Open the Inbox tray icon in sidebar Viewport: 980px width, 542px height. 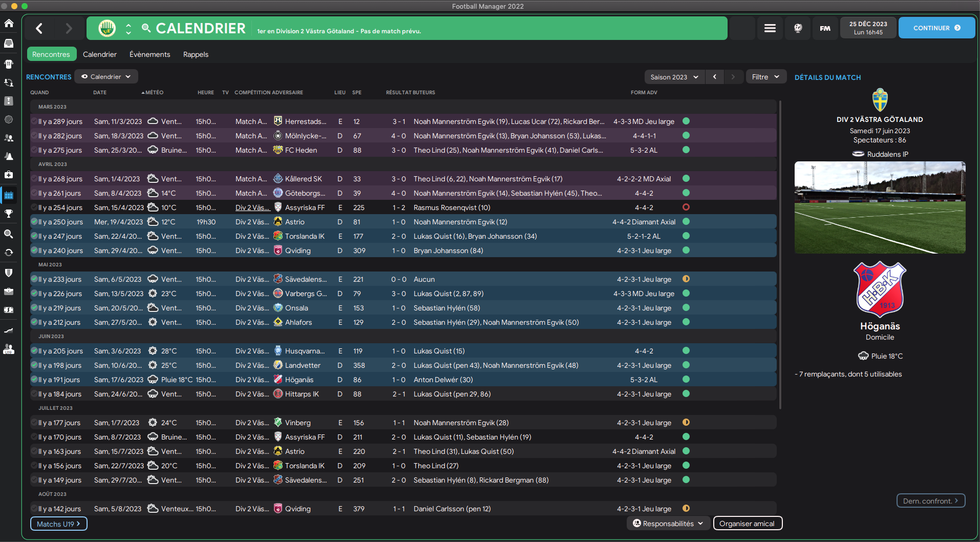[x=9, y=44]
